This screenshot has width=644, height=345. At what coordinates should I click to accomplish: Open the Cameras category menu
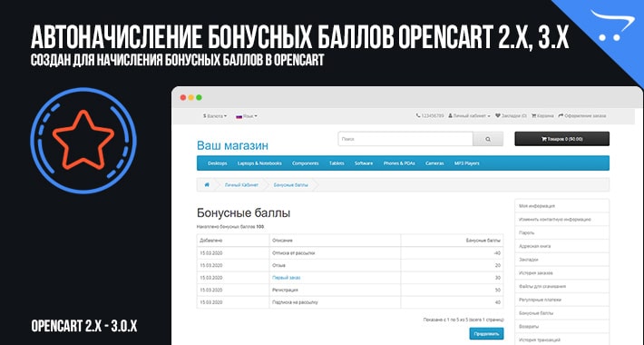tap(434, 163)
